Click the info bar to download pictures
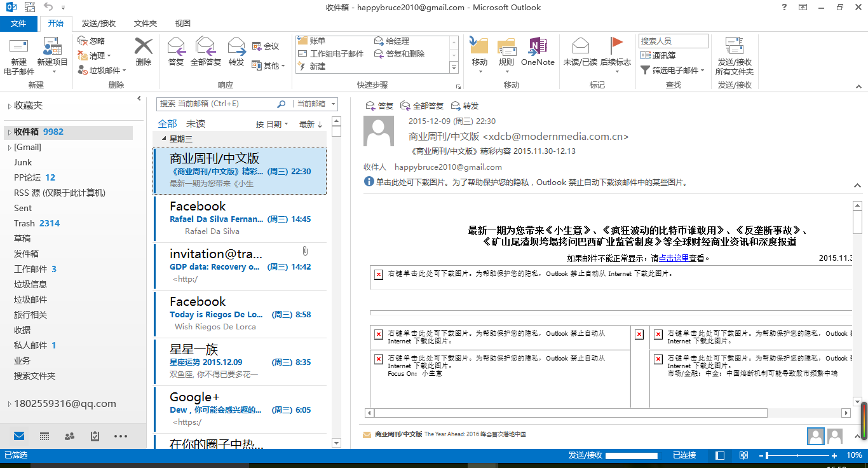This screenshot has width=868, height=468. (531, 182)
